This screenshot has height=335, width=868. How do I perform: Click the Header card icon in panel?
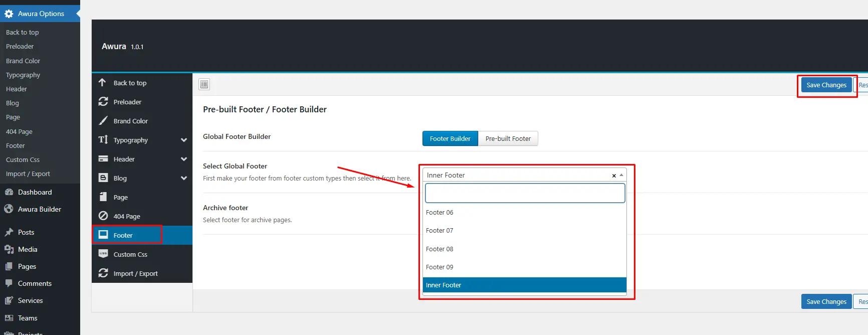pyautogui.click(x=103, y=158)
